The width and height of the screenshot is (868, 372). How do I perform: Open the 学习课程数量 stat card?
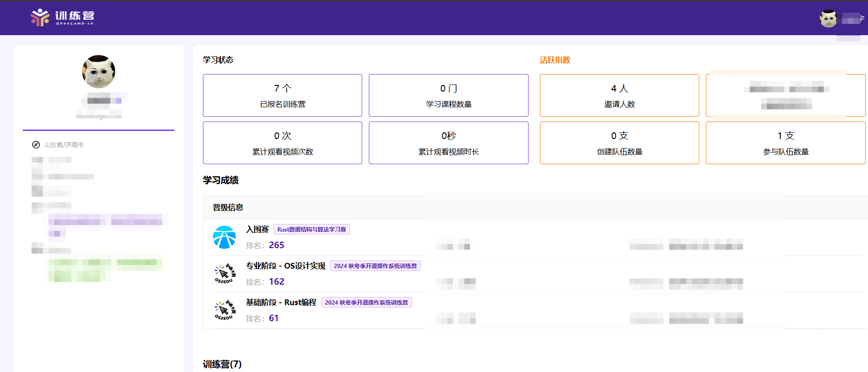tap(448, 95)
